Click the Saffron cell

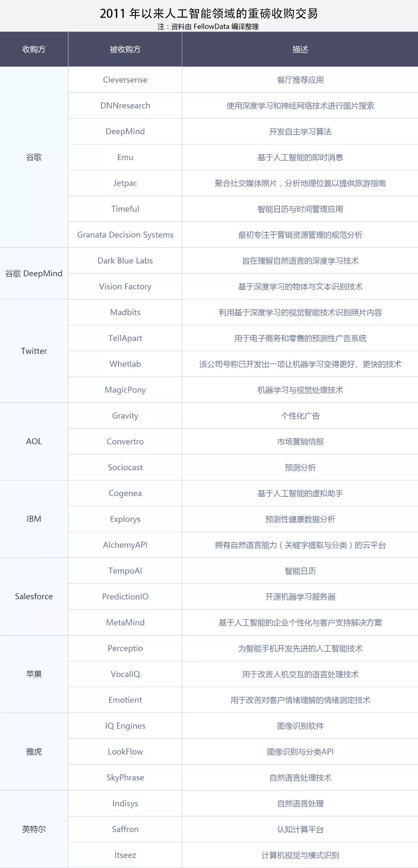click(x=125, y=829)
